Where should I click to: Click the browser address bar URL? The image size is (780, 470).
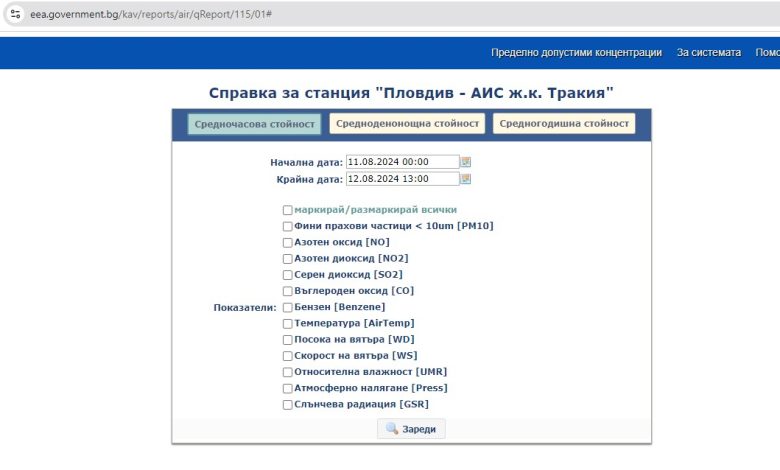point(151,14)
